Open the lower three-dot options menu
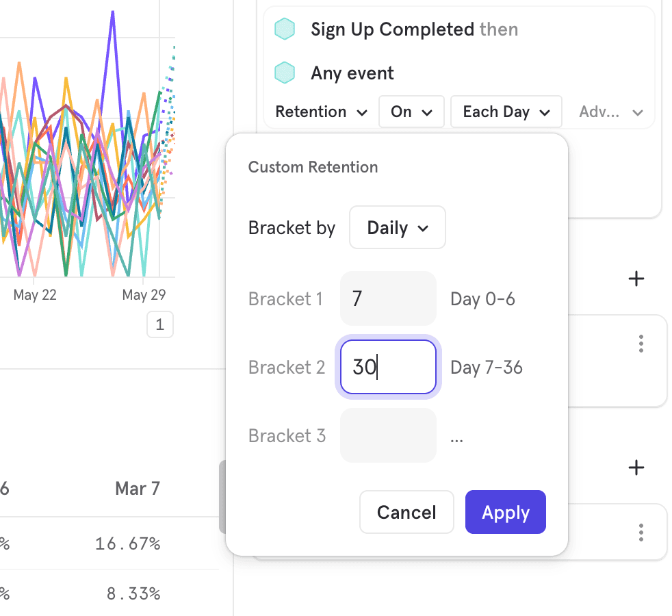This screenshot has height=616, width=672. 641,532
